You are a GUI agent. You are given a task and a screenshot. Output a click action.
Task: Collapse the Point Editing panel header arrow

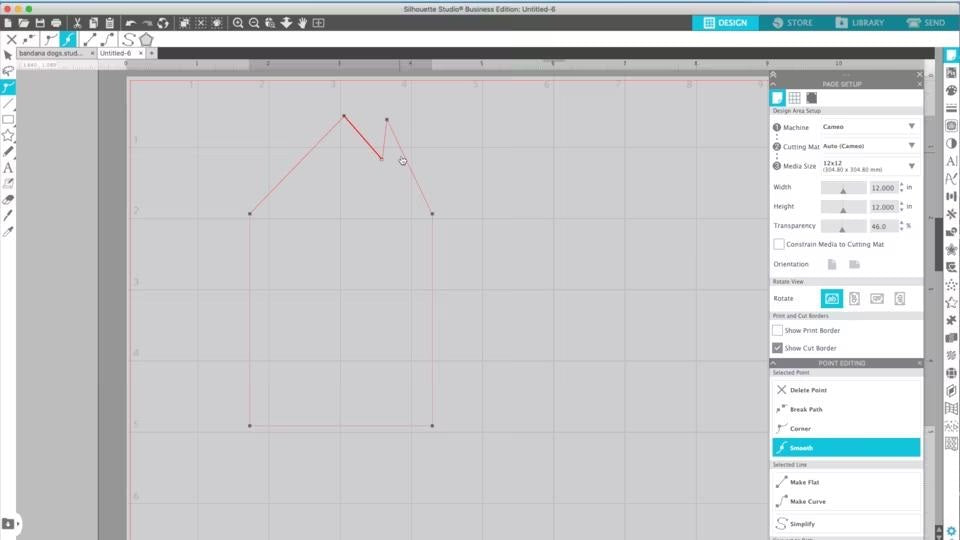click(773, 363)
